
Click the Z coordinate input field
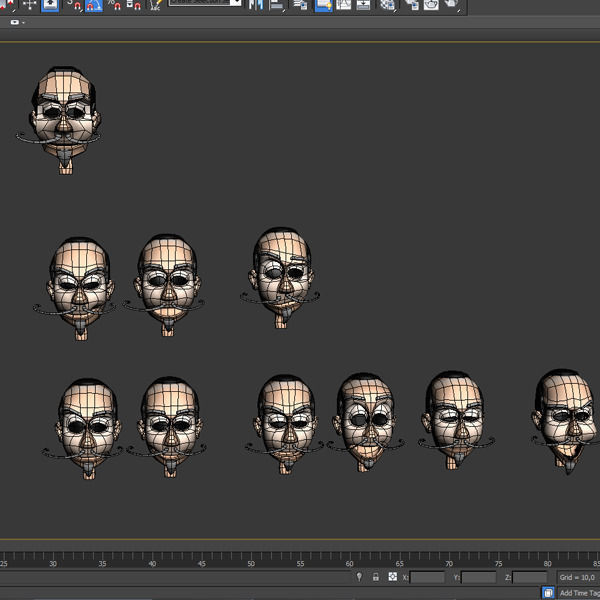click(x=530, y=577)
